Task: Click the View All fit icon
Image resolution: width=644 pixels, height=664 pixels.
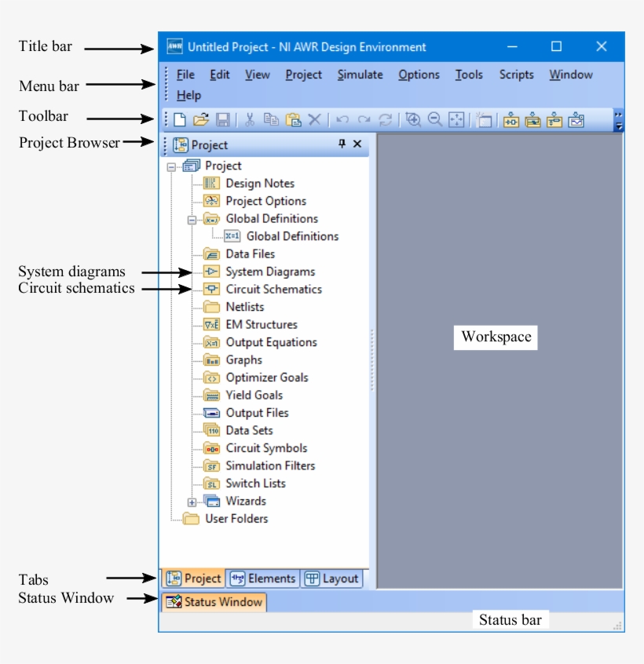Action: [x=457, y=120]
